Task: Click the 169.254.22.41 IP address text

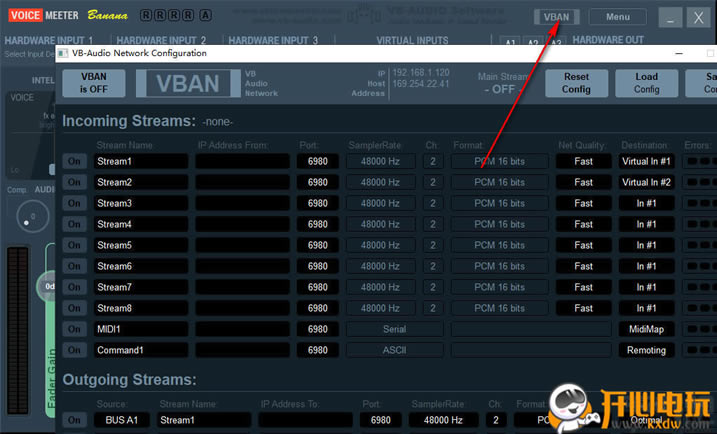Action: pos(421,84)
